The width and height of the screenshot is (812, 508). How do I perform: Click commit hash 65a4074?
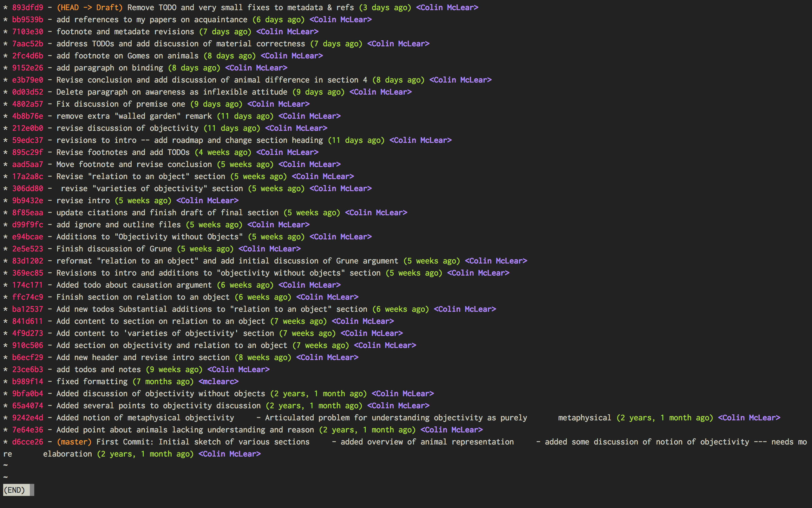coord(28,406)
